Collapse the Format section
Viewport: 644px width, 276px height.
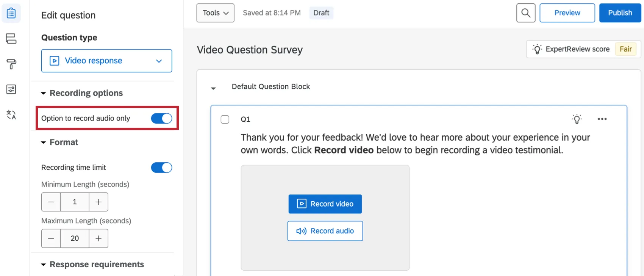[x=44, y=143]
